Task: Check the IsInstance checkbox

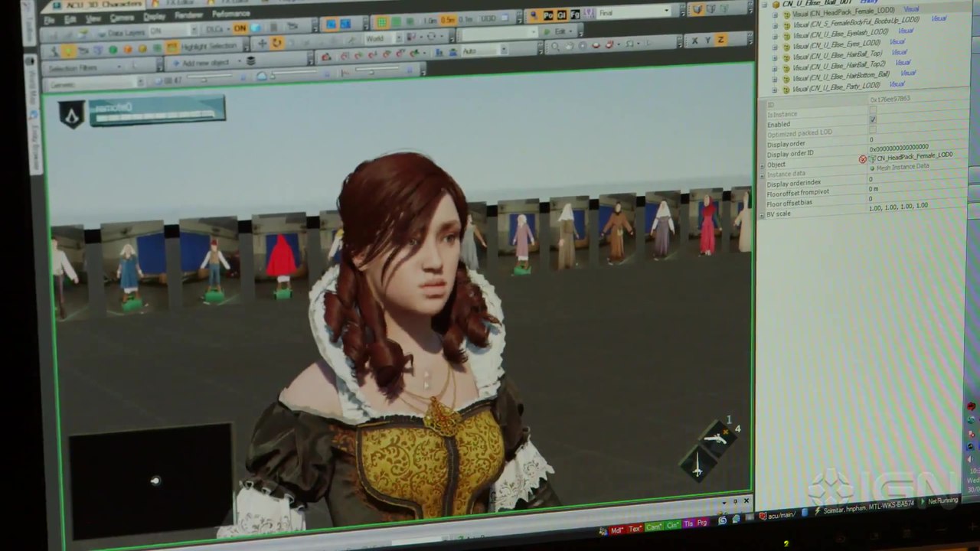Action: [872, 111]
